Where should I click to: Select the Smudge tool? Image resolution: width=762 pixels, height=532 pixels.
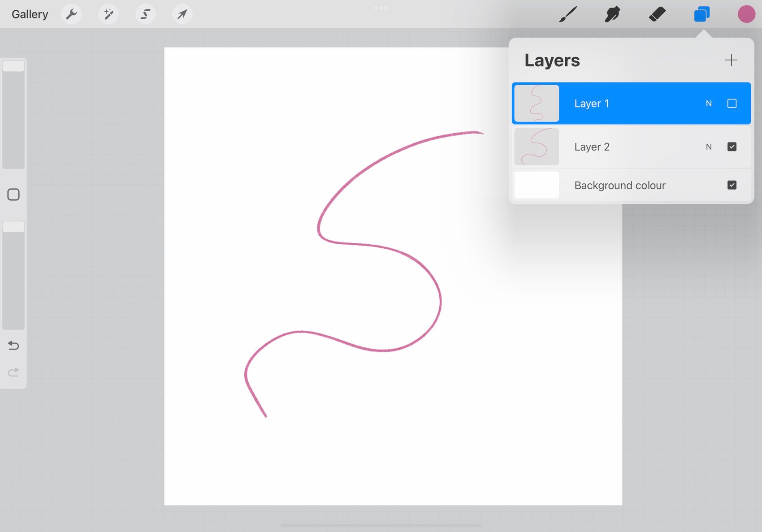pyautogui.click(x=612, y=14)
